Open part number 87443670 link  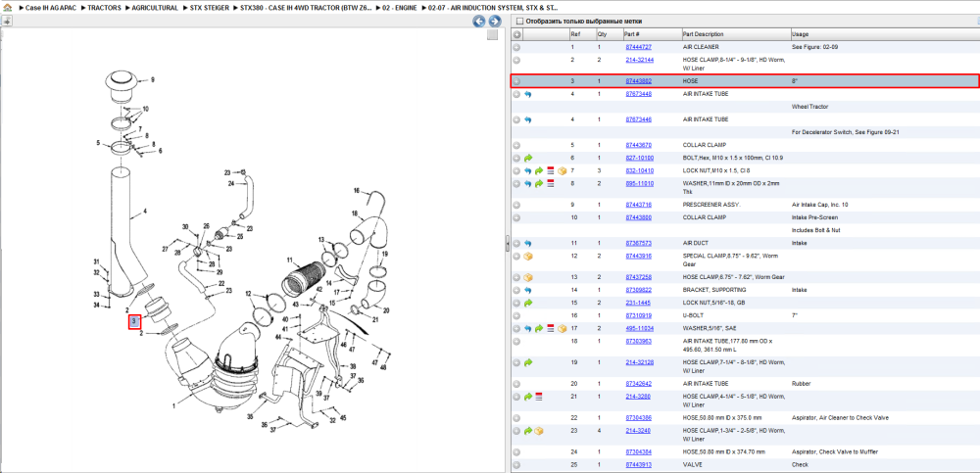(638, 145)
